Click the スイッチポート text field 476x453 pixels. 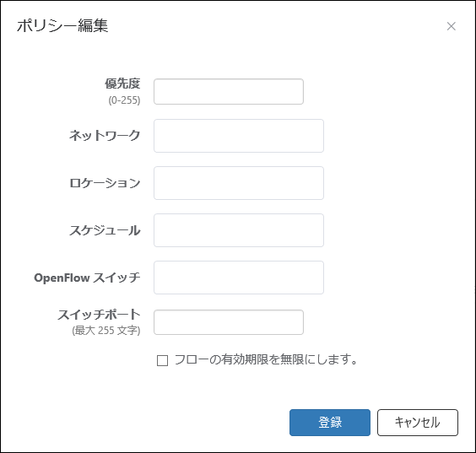coord(229,322)
